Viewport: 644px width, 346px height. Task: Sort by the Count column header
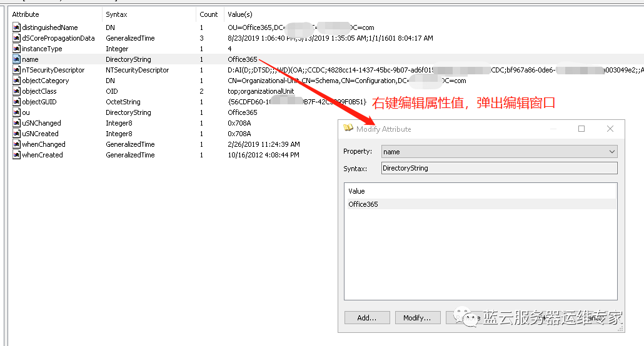[209, 14]
